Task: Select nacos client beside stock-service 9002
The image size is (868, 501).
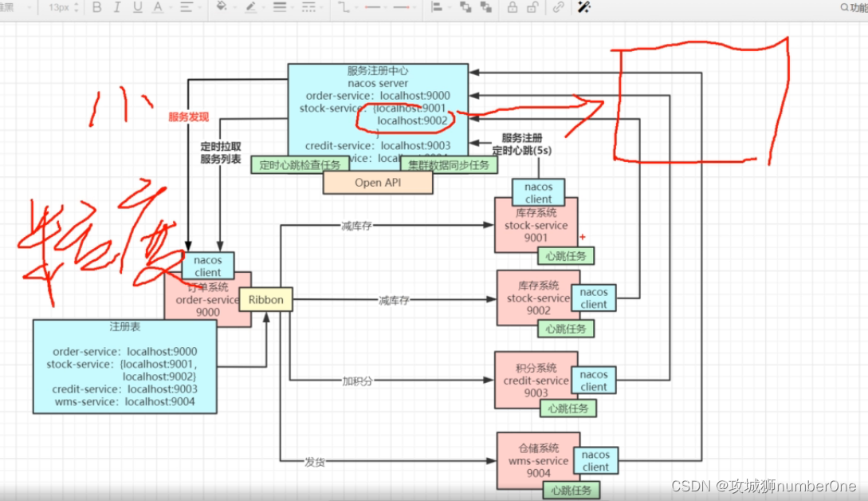Action: coord(594,298)
